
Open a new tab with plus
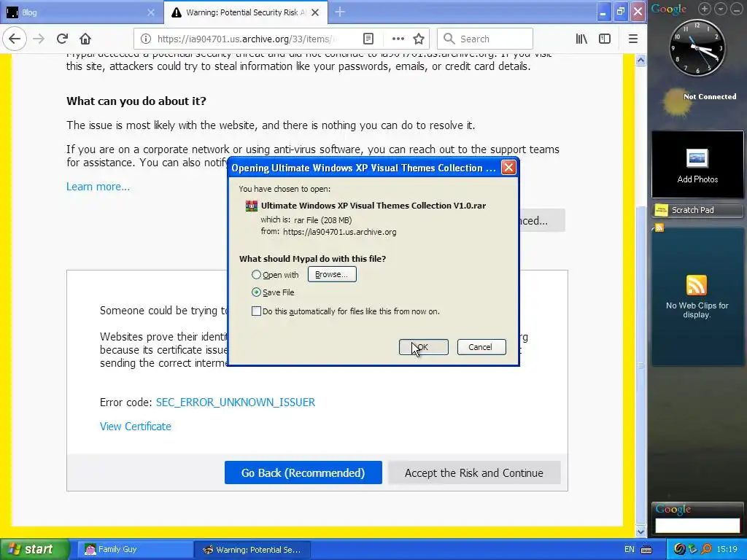point(340,12)
